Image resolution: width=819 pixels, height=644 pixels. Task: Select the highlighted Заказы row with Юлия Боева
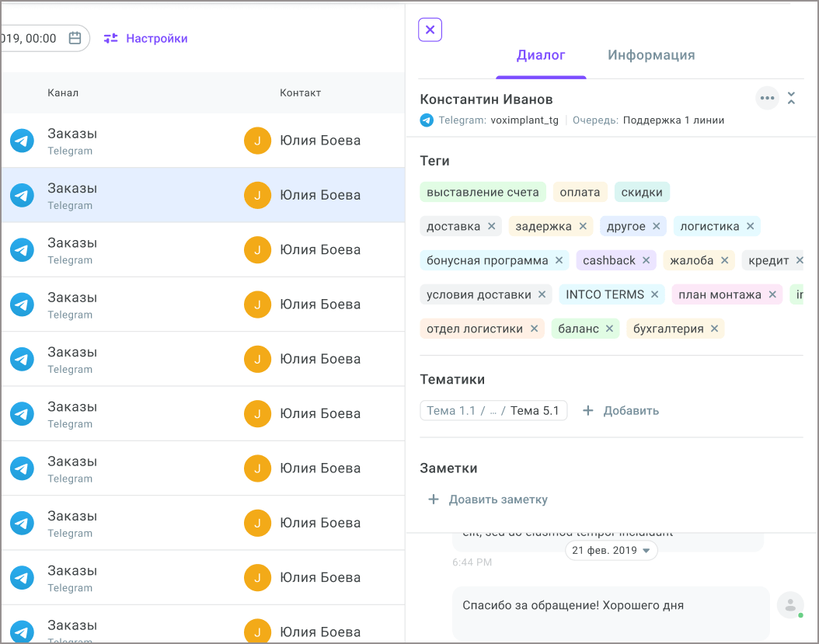[203, 195]
